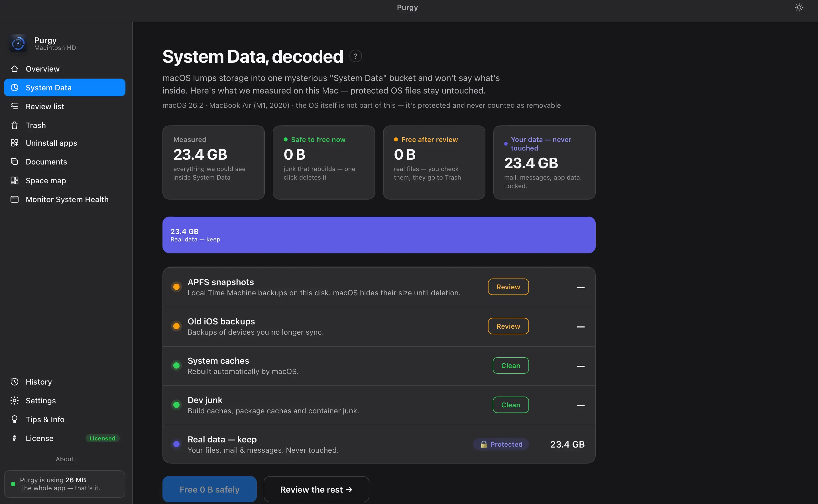818x504 pixels.
Task: Click the lock icon in Protected badge
Action: (x=483, y=444)
